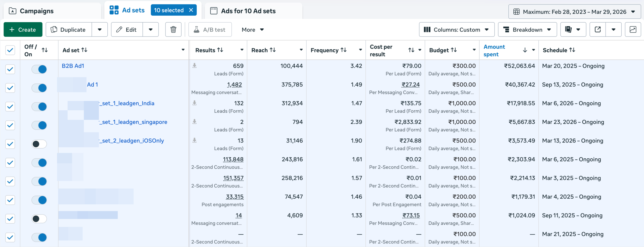Open the date range selector
The image size is (644, 247).
click(x=574, y=12)
